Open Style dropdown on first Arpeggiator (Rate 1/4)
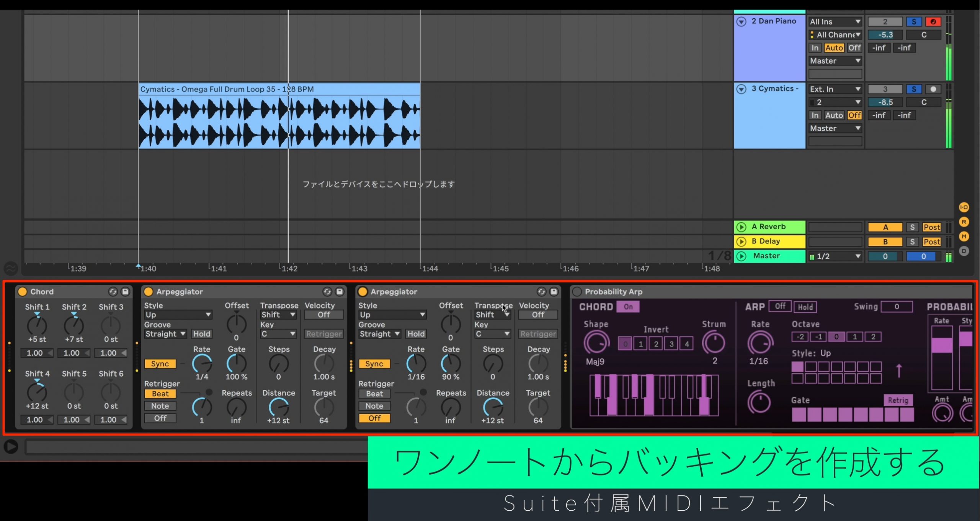980x521 pixels. click(178, 315)
